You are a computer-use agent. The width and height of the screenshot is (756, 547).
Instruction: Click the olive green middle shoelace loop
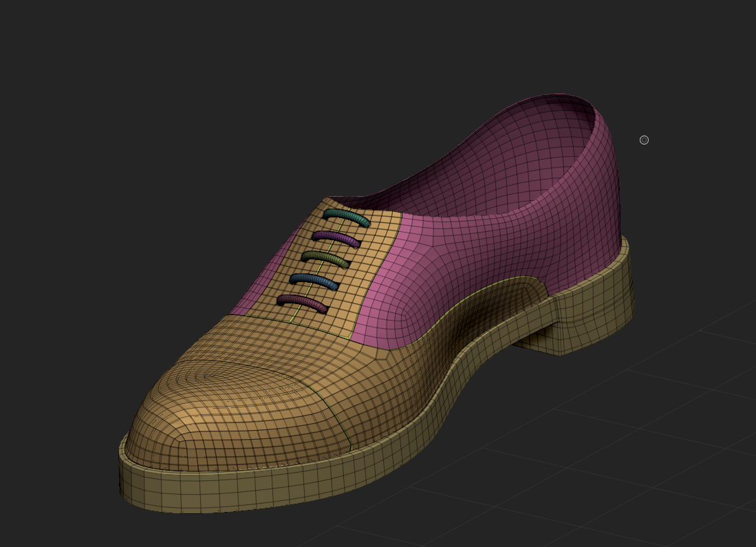[325, 259]
